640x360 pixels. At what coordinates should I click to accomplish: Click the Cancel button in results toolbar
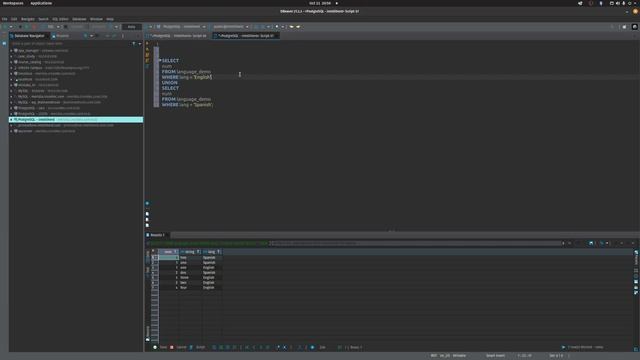point(178,347)
